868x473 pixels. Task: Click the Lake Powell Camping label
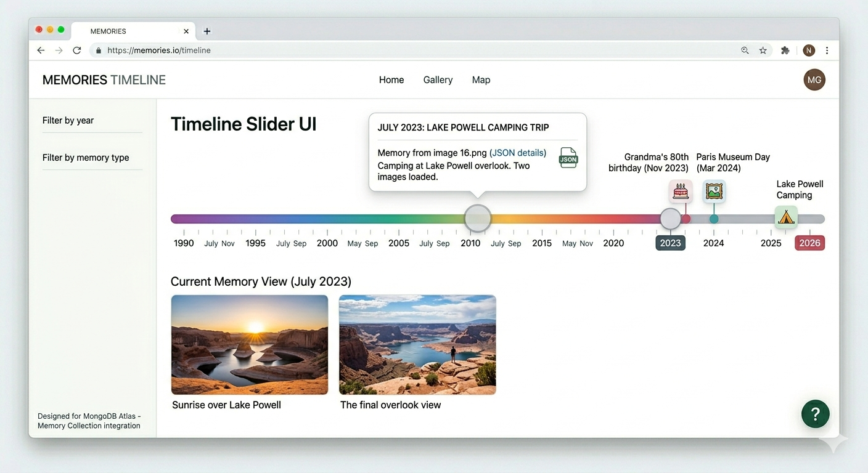point(800,190)
